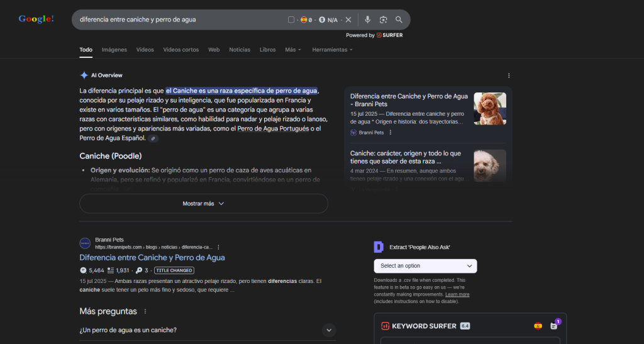The image size is (644, 344).
Task: Open Diferencia entre Caniche y Perro de Agua result
Action: (152, 258)
